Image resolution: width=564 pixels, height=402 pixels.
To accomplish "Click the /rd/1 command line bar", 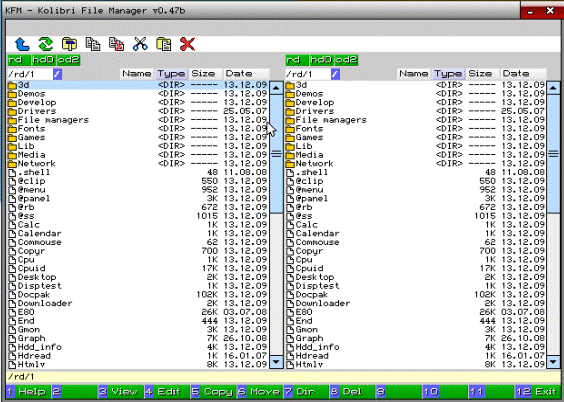I will (283, 377).
